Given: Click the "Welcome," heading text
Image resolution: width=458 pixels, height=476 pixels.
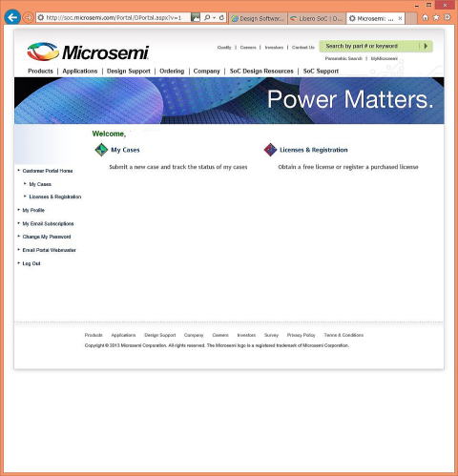Looking at the screenshot, I should (109, 134).
